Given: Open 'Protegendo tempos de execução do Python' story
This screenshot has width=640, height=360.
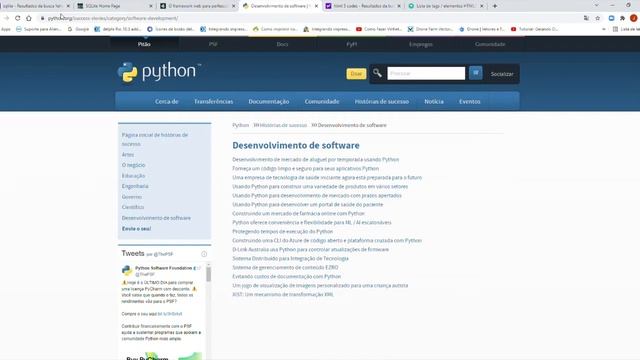Looking at the screenshot, I should click(x=282, y=231).
